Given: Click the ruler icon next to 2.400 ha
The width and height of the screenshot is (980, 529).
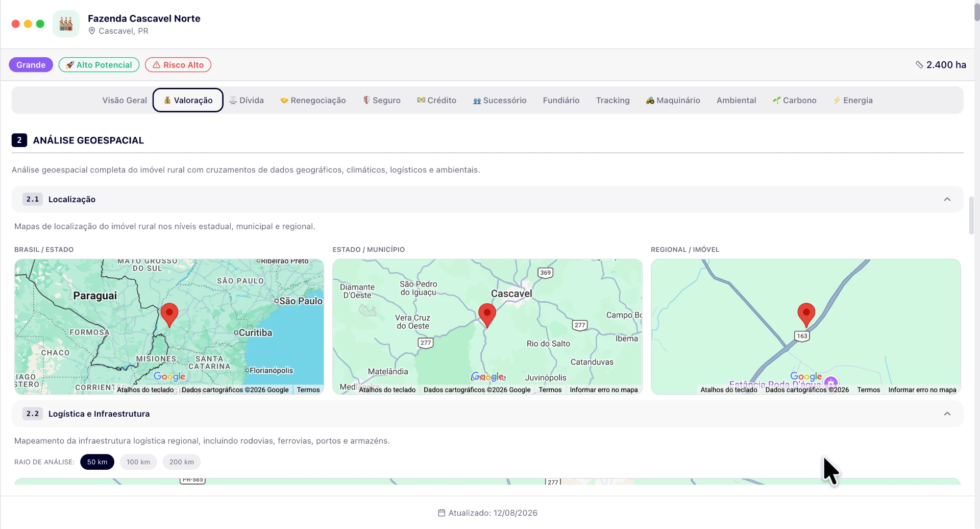Looking at the screenshot, I should [x=919, y=65].
